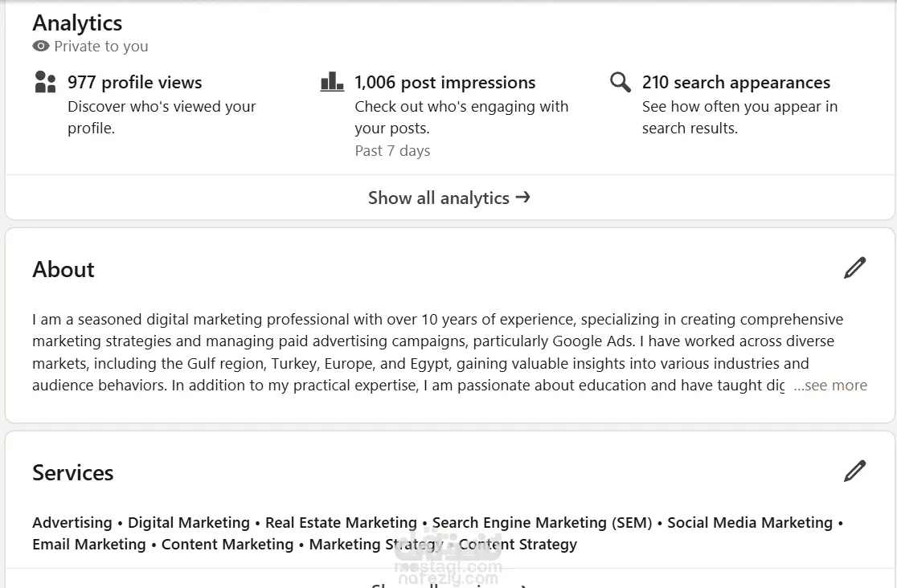
Task: Expand About text with see more
Action: (831, 386)
